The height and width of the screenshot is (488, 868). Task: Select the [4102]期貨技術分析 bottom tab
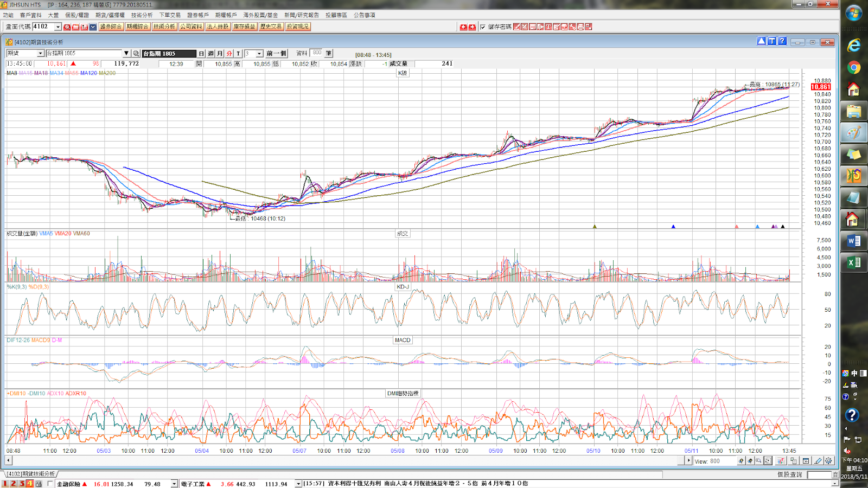point(30,474)
